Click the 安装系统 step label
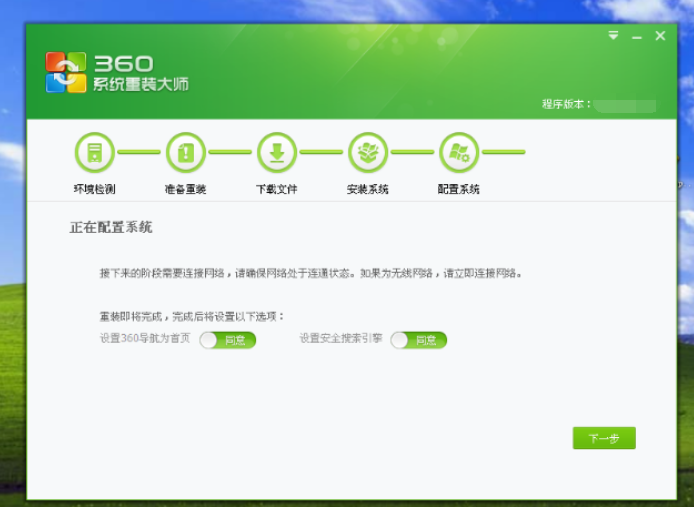Screen dimensions: 694x507 point(368,189)
